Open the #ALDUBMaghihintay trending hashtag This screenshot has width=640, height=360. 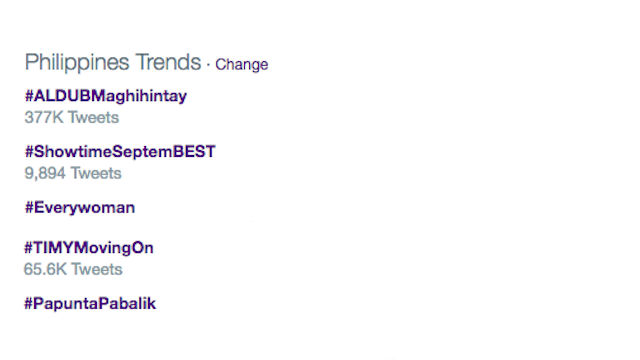tap(106, 96)
